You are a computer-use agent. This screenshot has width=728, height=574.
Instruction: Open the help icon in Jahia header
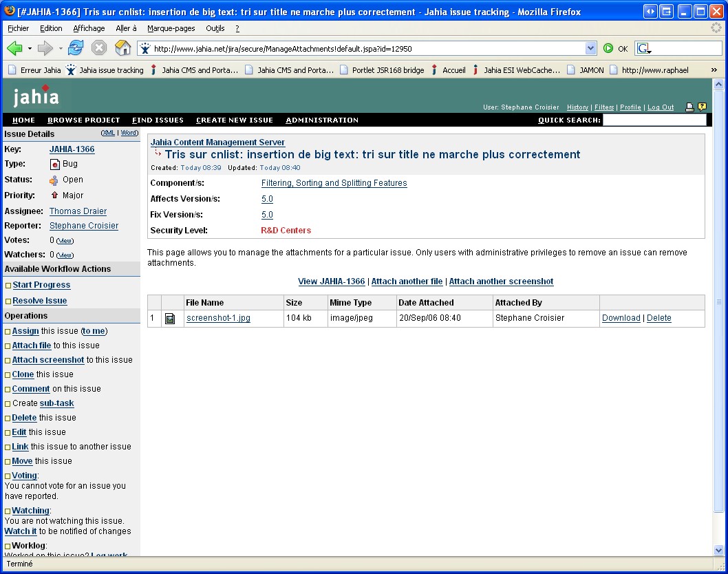coord(702,107)
